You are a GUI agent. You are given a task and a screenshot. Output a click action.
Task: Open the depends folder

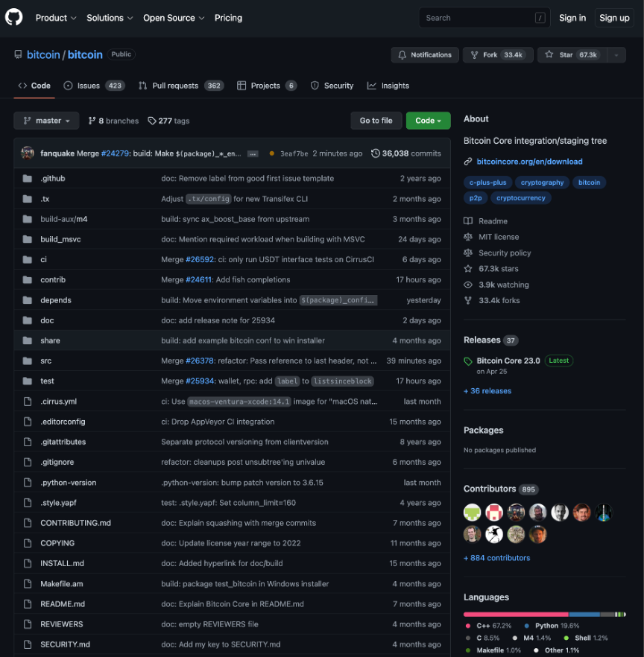56,300
